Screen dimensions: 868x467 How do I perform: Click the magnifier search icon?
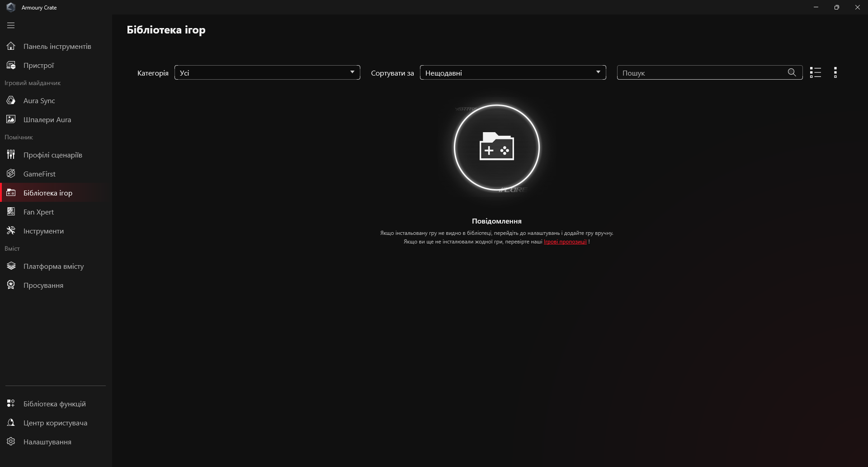coord(792,72)
